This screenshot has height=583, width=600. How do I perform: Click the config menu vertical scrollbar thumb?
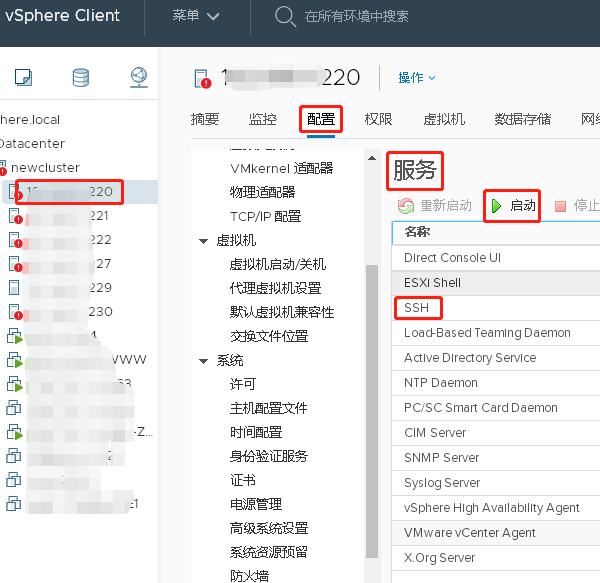point(372,411)
